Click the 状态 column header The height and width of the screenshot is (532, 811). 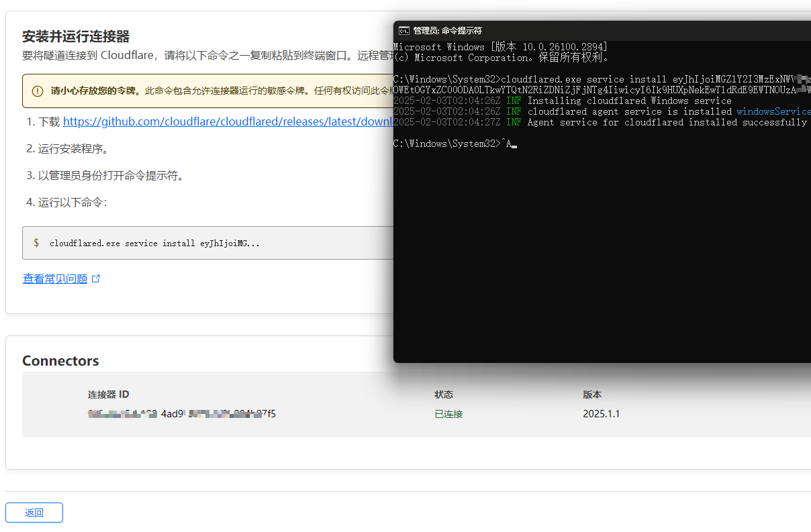tap(444, 394)
